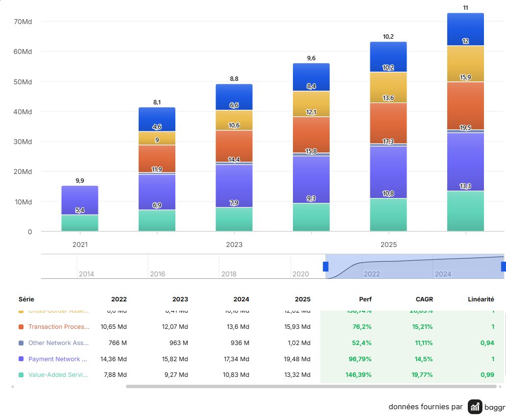Sort by the Perf column header
Screen dimensions: 506x420
[365, 299]
